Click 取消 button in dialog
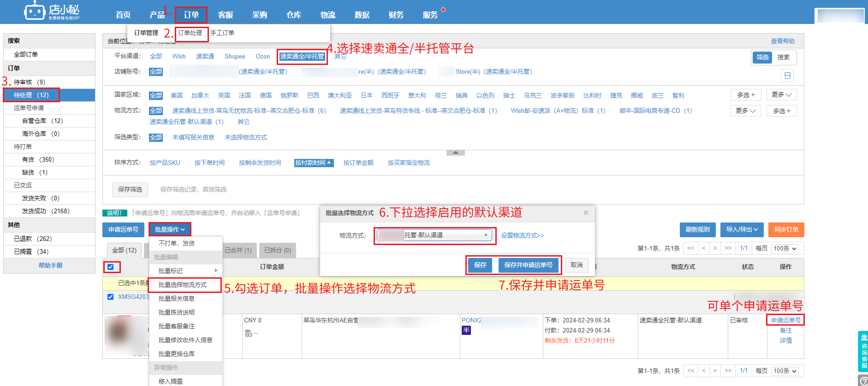868x386 pixels. tap(577, 265)
